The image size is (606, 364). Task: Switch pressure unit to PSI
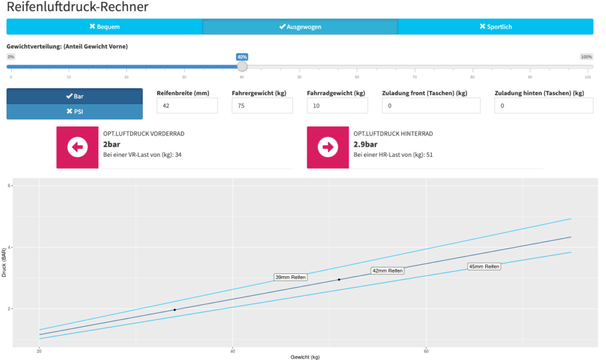75,111
